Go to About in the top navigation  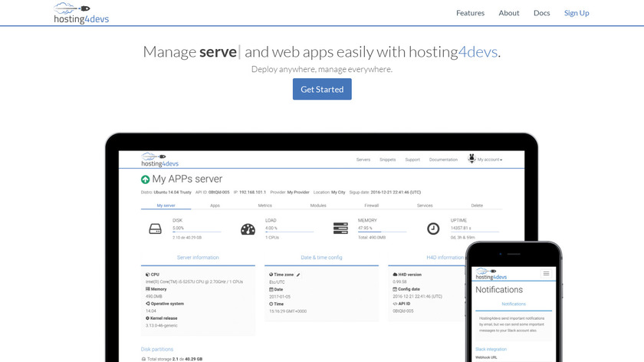(x=509, y=13)
